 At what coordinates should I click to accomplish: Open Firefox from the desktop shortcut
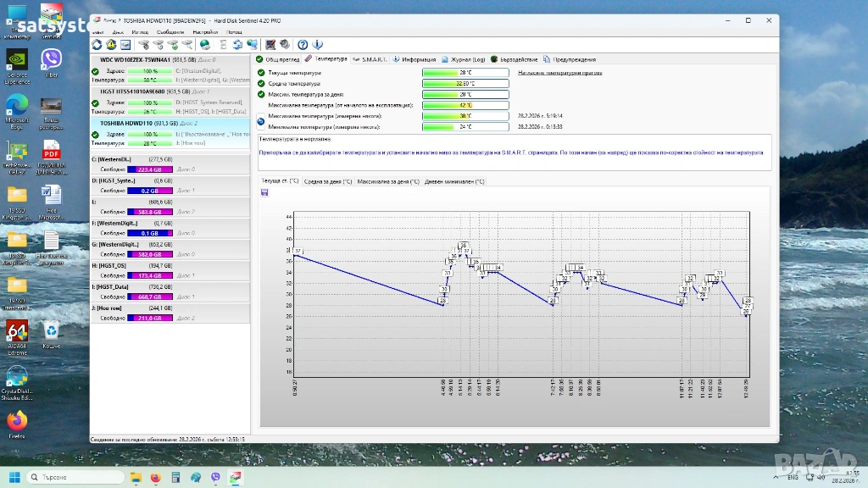tap(17, 423)
